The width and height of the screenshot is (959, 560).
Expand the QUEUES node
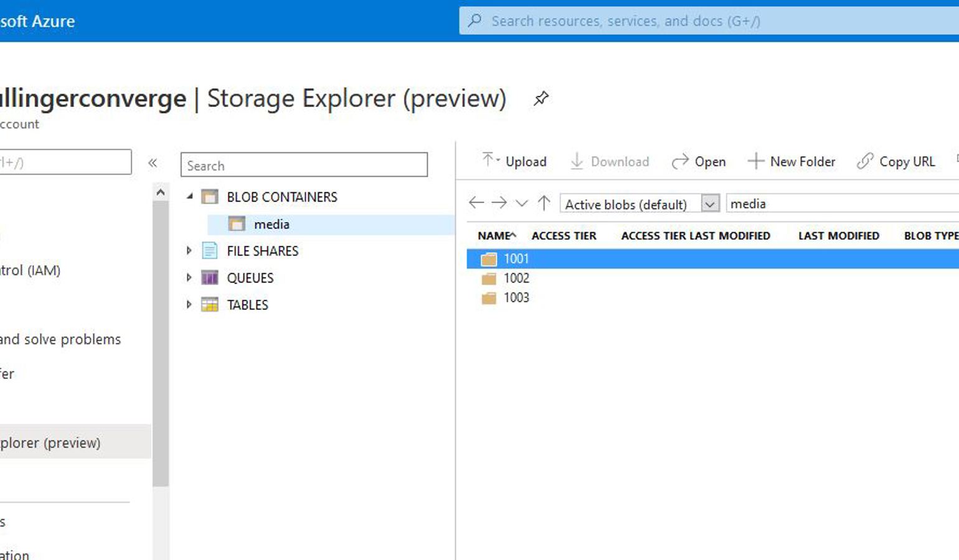coord(189,278)
